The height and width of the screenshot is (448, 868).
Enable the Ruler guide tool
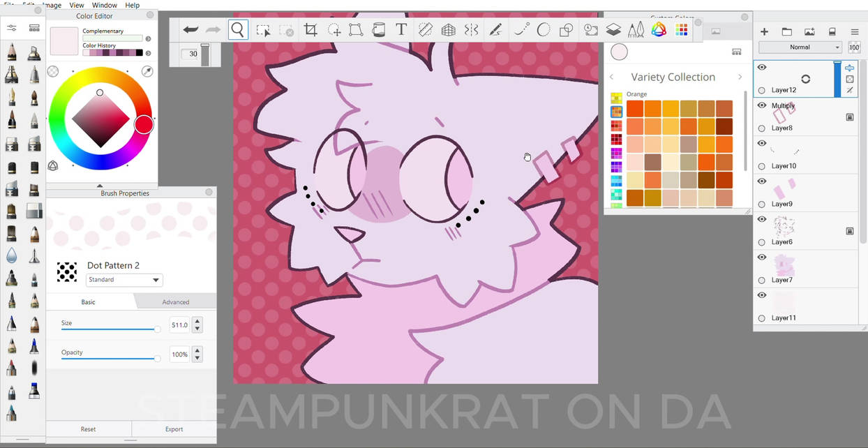pyautogui.click(x=425, y=30)
